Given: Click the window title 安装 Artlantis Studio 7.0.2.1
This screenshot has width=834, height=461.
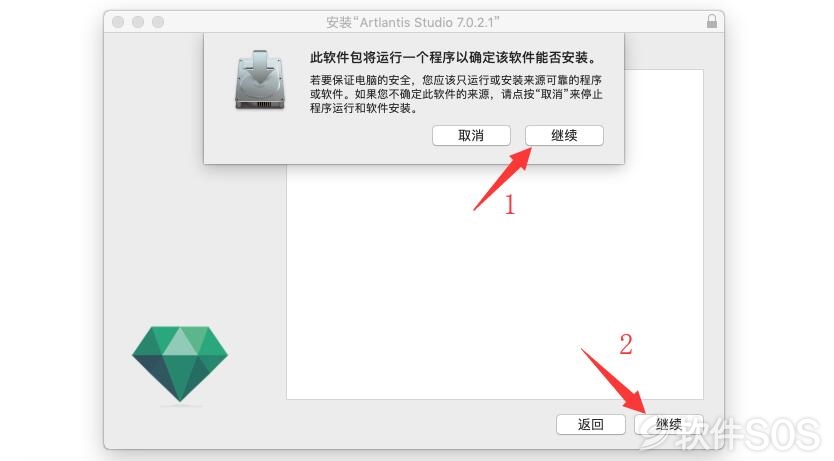Looking at the screenshot, I should coord(413,22).
